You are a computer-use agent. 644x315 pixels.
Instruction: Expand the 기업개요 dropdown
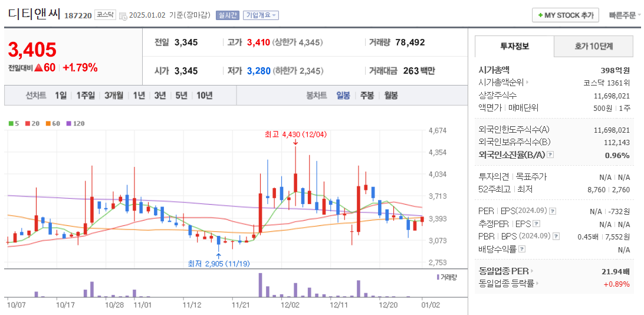261,15
